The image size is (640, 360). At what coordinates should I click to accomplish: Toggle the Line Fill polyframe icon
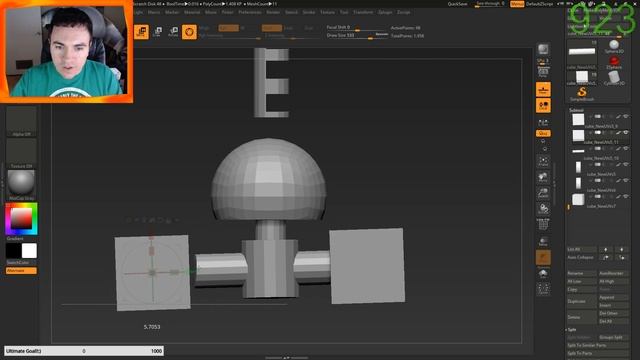(543, 225)
